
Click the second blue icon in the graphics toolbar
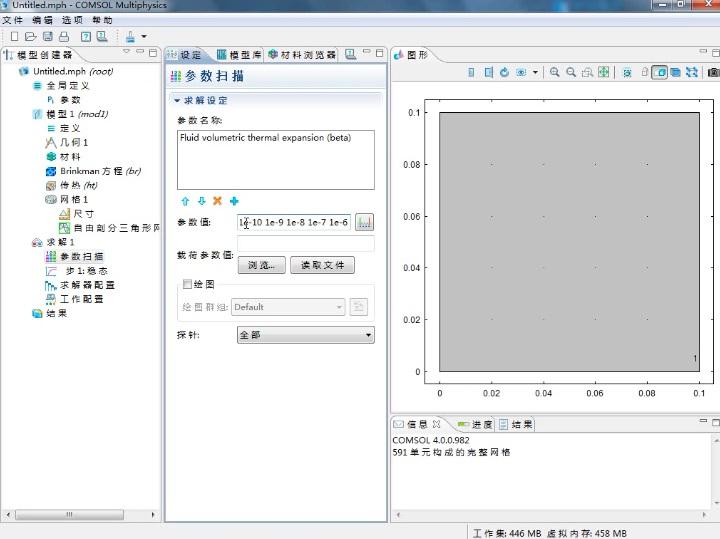[x=489, y=72]
